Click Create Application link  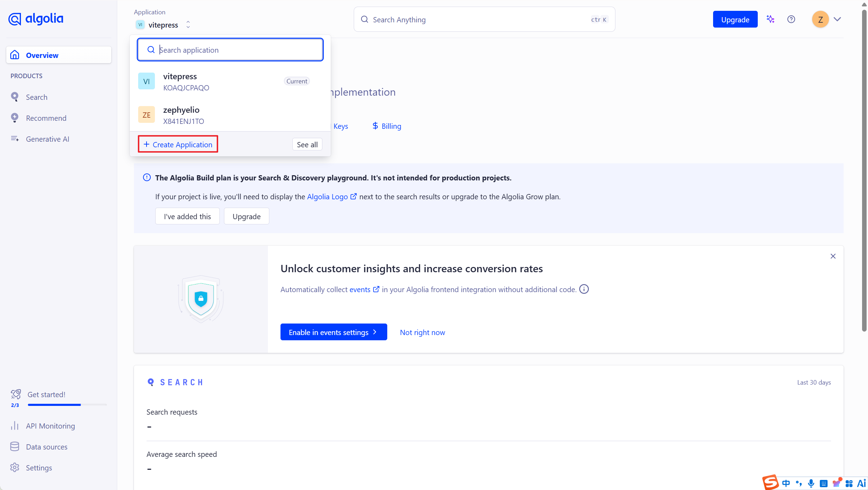[x=178, y=144]
